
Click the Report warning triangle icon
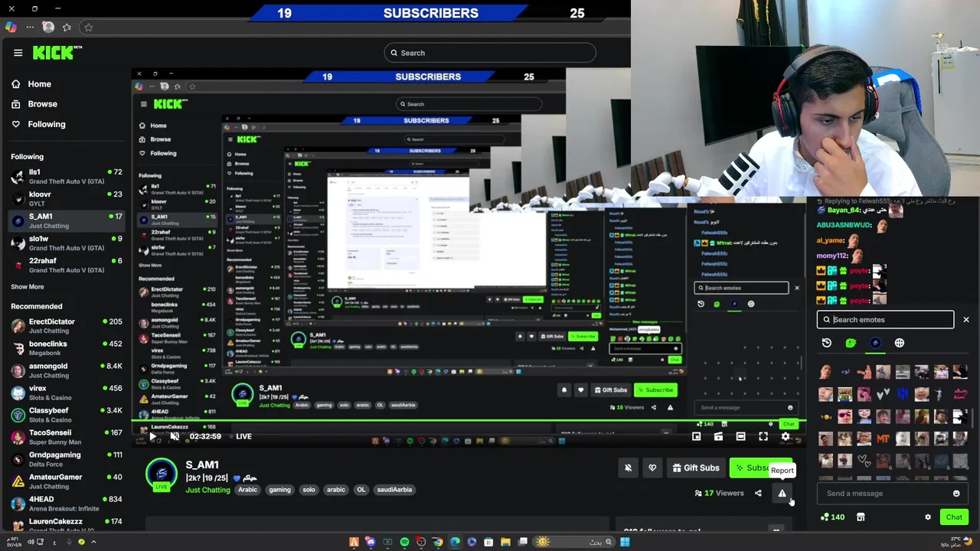point(782,494)
